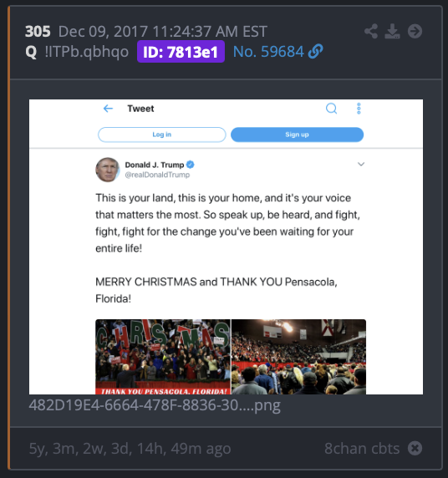Image resolution: width=448 pixels, height=478 pixels.
Task: Dismiss the post with the circled X icon
Action: coord(415,448)
